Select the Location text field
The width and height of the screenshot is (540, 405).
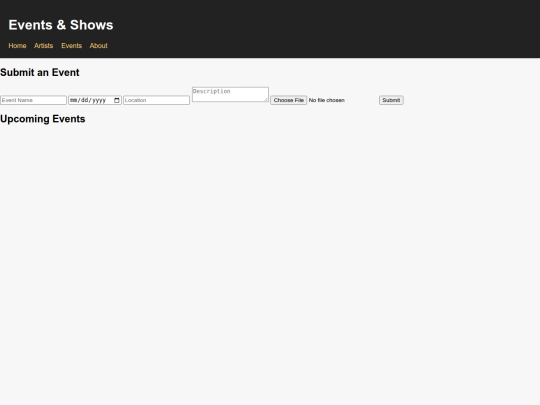(156, 100)
